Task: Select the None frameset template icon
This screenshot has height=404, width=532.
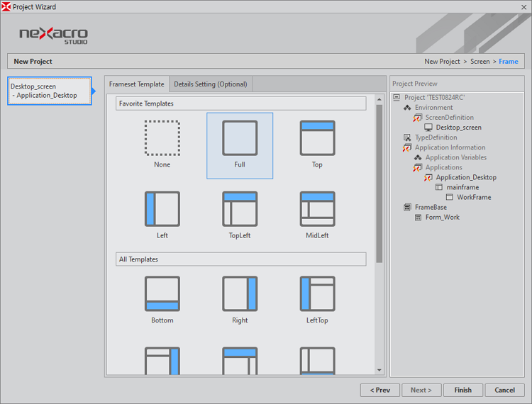Action: click(162, 138)
